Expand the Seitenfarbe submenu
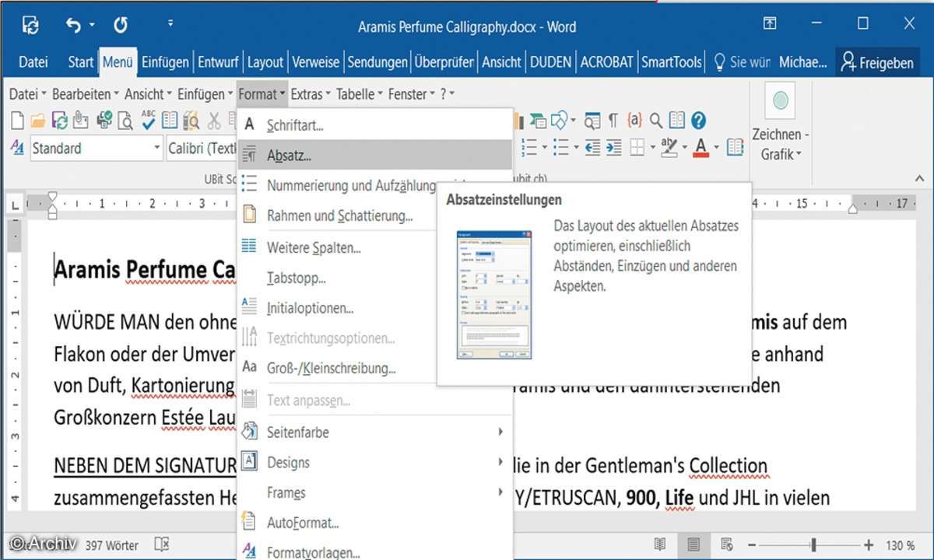Image resolution: width=934 pixels, height=560 pixels. 500,432
